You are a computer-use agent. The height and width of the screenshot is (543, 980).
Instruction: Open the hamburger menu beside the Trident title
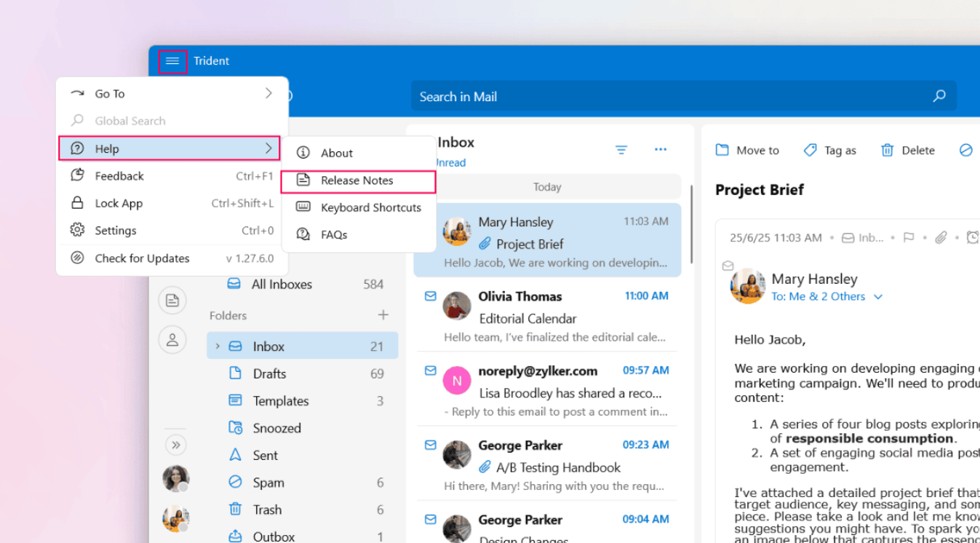[172, 61]
